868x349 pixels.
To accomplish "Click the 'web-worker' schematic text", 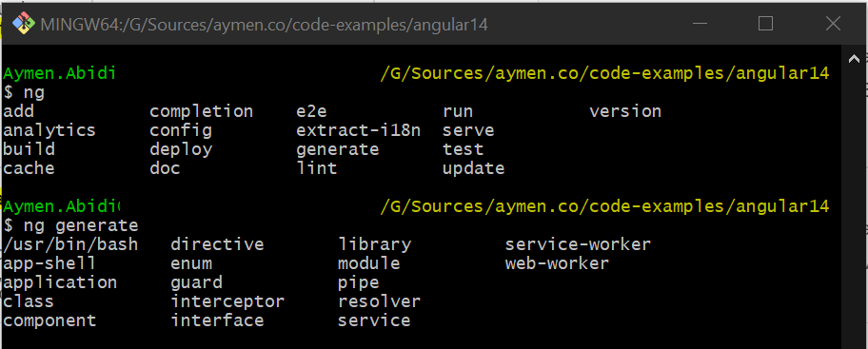I will pos(557,263).
